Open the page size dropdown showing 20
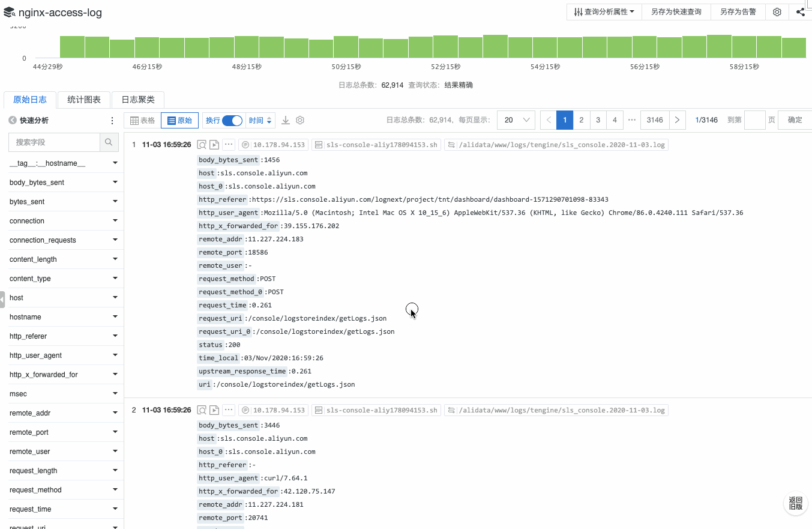812x529 pixels. (516, 120)
